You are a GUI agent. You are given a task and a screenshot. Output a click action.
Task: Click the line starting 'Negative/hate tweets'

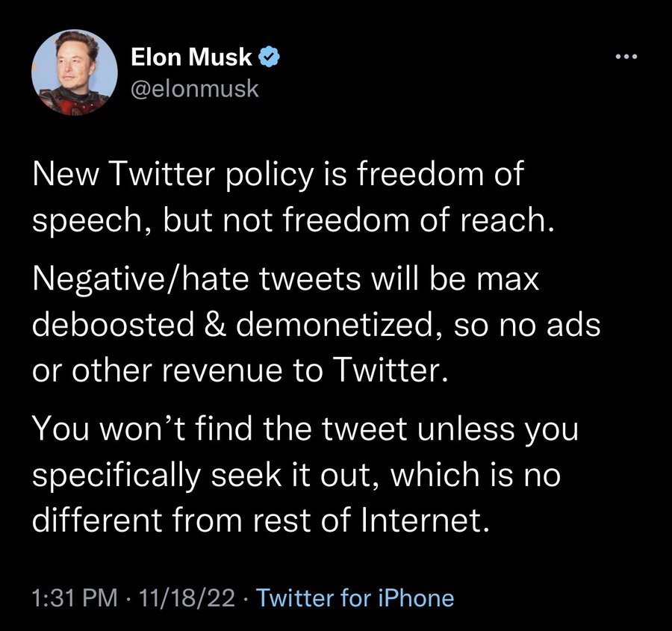[x=285, y=279]
